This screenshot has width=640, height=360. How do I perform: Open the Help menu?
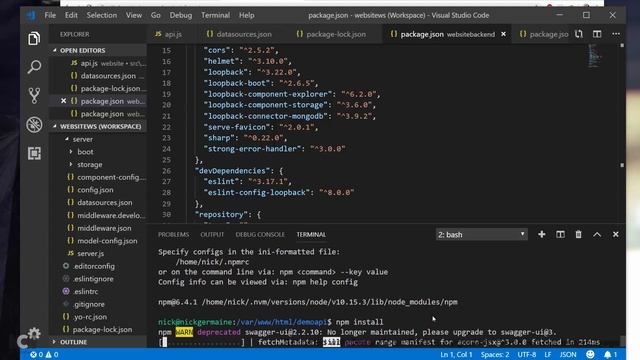pyautogui.click(x=247, y=16)
